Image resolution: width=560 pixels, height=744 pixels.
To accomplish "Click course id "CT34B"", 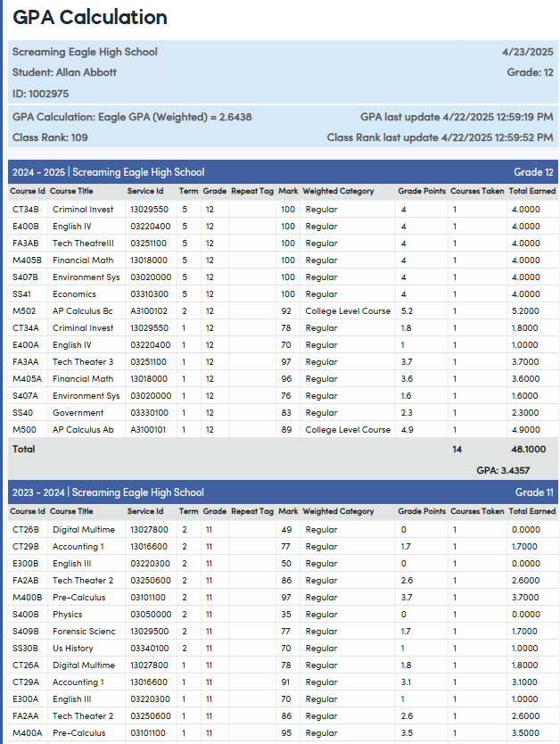I will [x=26, y=210].
